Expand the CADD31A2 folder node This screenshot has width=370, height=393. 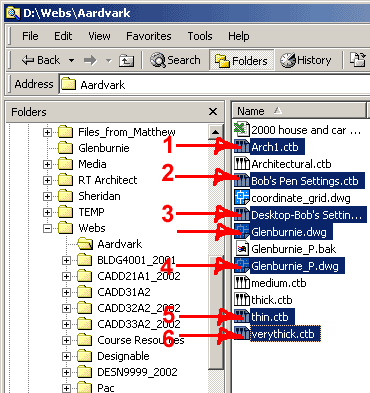pyautogui.click(x=66, y=292)
